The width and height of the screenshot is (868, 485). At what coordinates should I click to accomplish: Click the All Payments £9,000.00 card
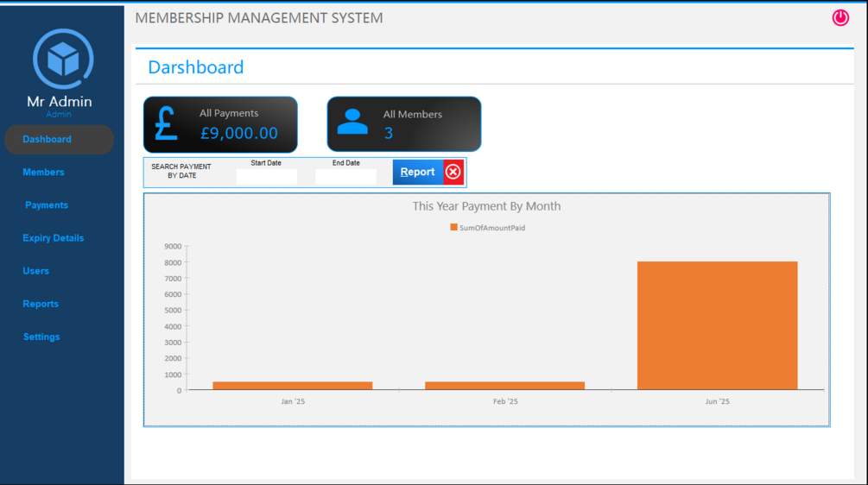220,124
